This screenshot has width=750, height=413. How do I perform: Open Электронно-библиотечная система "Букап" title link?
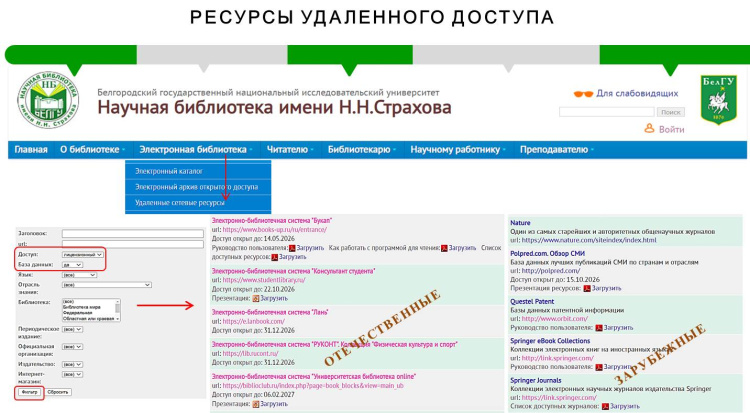pos(272,221)
